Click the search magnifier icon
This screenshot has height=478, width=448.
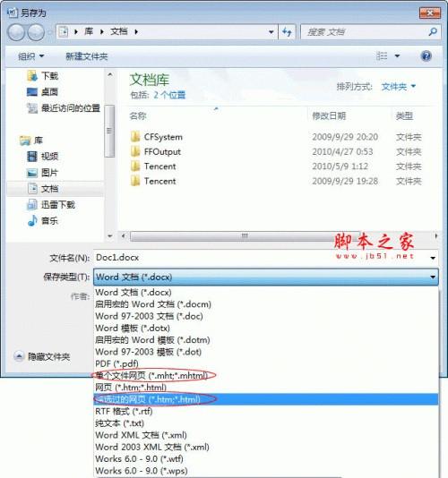[433, 31]
